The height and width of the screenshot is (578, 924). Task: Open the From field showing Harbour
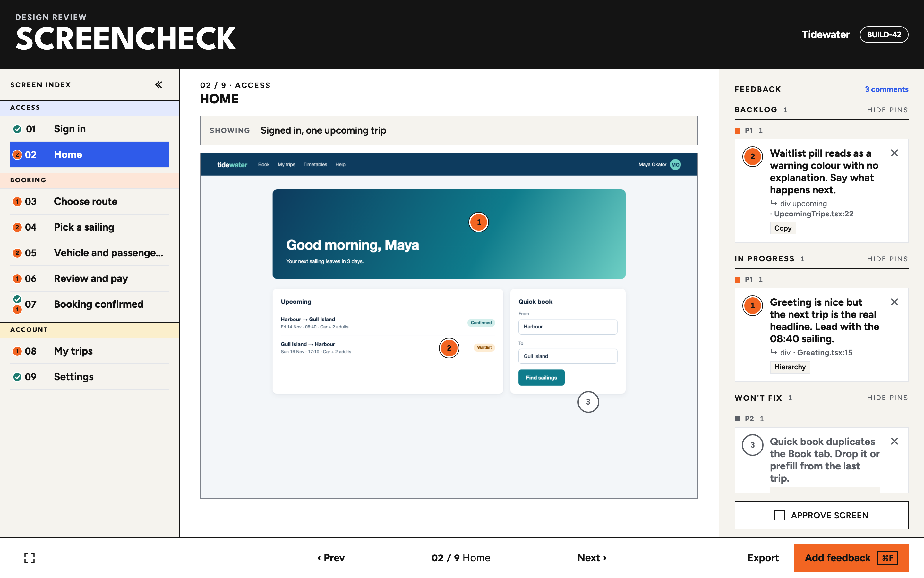tap(568, 327)
